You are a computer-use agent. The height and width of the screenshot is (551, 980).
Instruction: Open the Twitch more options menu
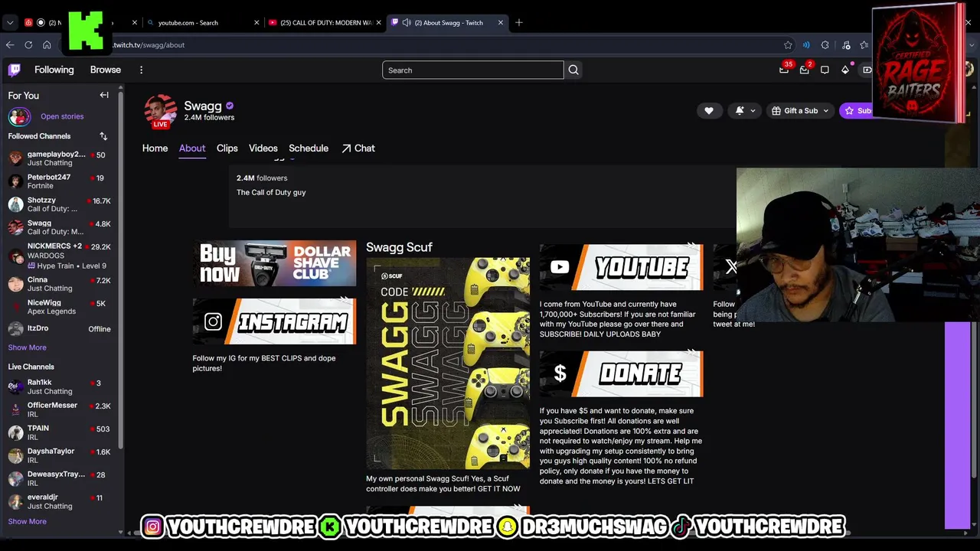pyautogui.click(x=141, y=70)
